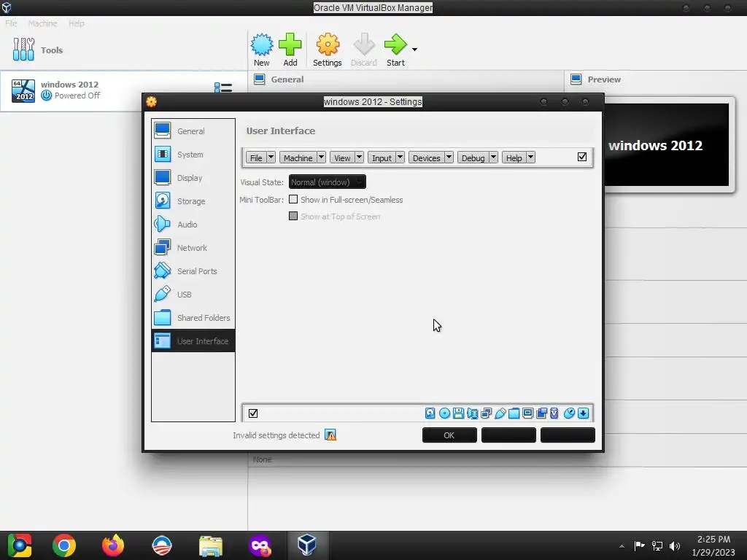Select the Tools icon in the Manager

[23, 50]
